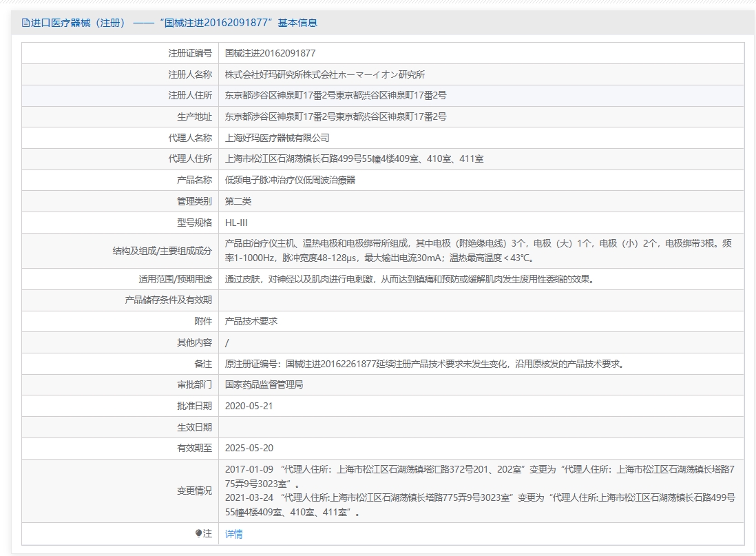Click the 代理人名称 label
756x556 pixels.
(190, 138)
